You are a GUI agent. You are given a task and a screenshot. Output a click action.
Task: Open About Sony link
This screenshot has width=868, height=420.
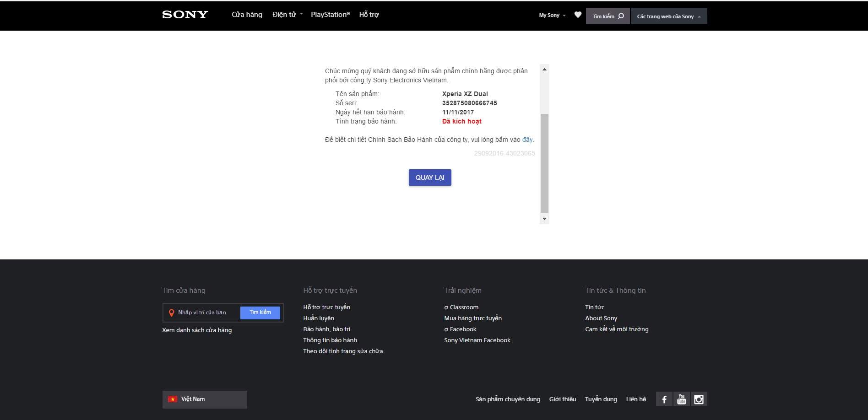(x=601, y=318)
